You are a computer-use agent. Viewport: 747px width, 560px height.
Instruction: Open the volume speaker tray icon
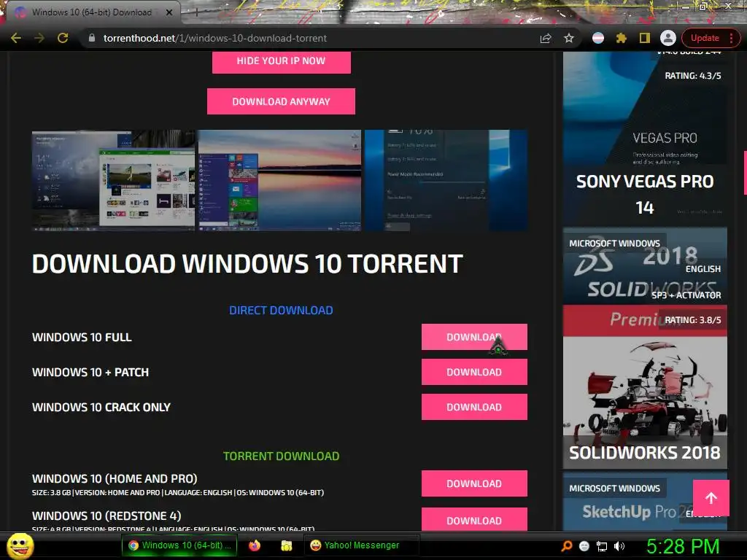[619, 546]
